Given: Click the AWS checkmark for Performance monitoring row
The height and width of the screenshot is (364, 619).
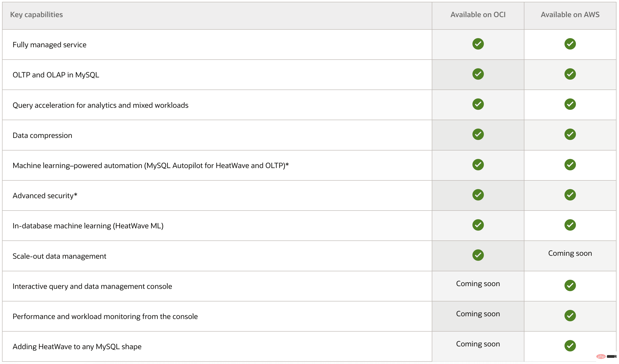Looking at the screenshot, I should tap(570, 316).
